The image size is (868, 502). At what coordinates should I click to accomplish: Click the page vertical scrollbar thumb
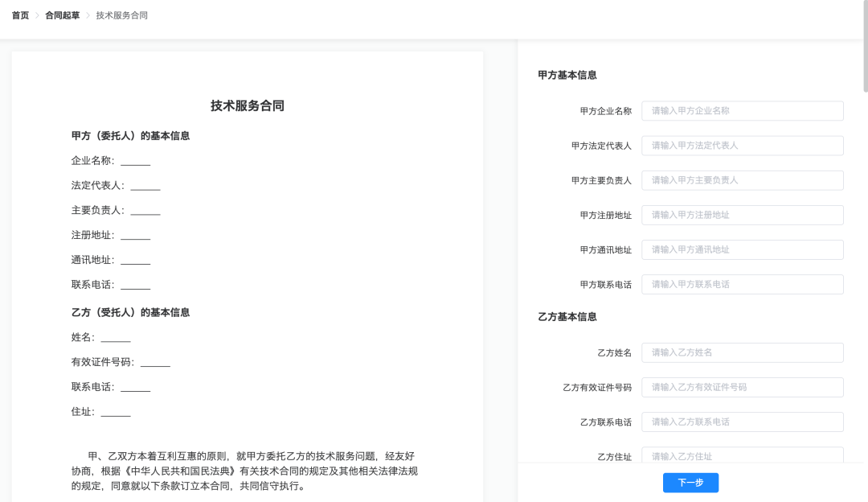click(866, 46)
